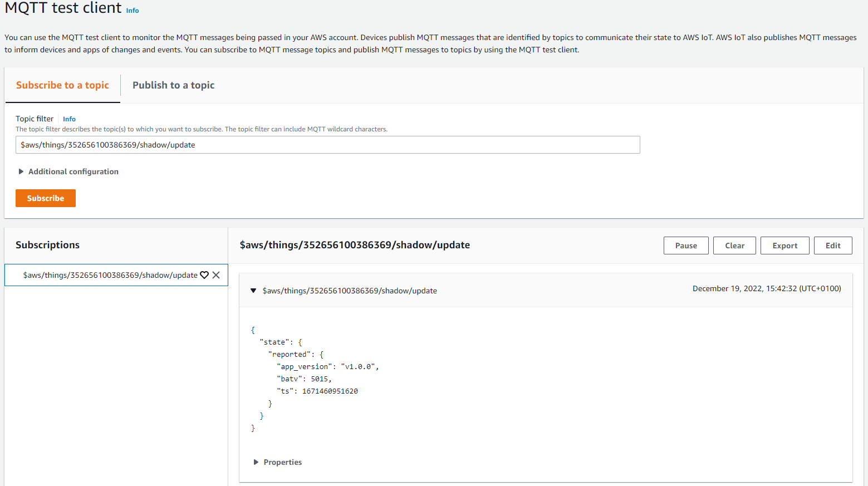This screenshot has height=486, width=868.
Task: Expand the message Properties section
Action: 277,462
